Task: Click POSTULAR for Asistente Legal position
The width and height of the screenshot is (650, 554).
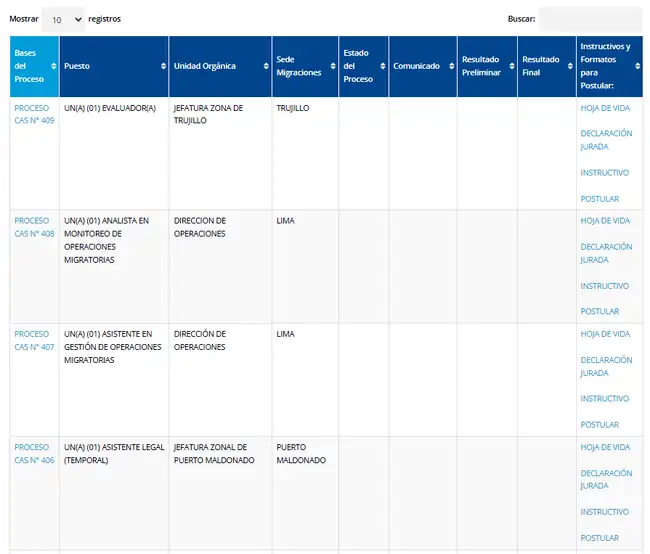Action: tap(599, 538)
